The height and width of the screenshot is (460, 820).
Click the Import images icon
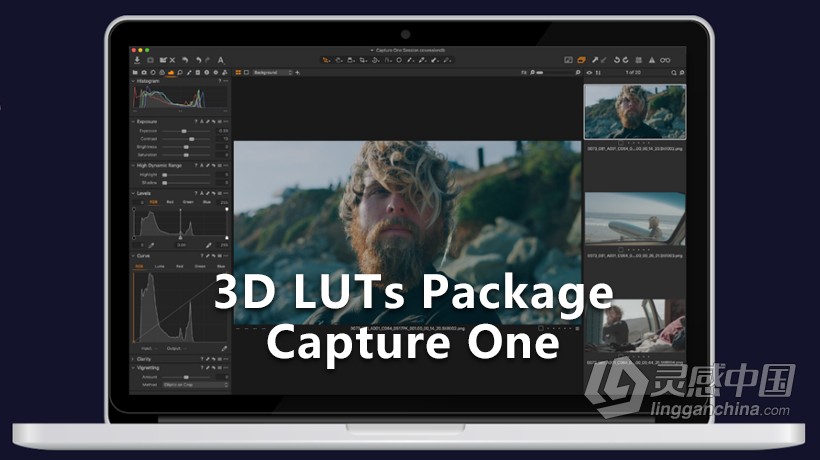137,60
